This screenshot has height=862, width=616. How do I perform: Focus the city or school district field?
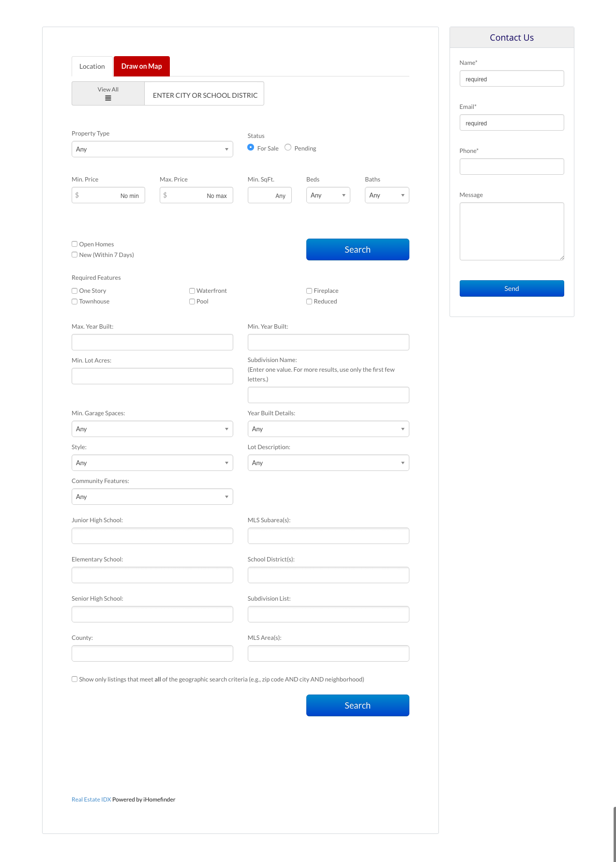(204, 95)
